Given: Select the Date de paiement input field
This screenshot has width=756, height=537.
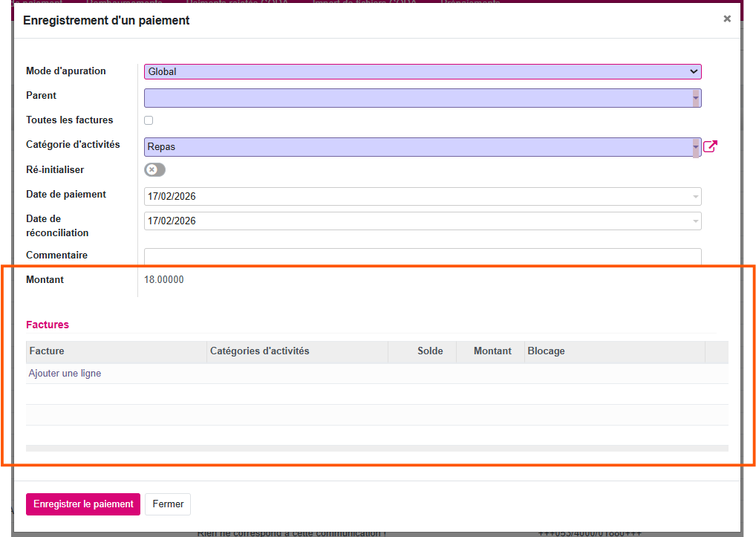Looking at the screenshot, I should (416, 197).
